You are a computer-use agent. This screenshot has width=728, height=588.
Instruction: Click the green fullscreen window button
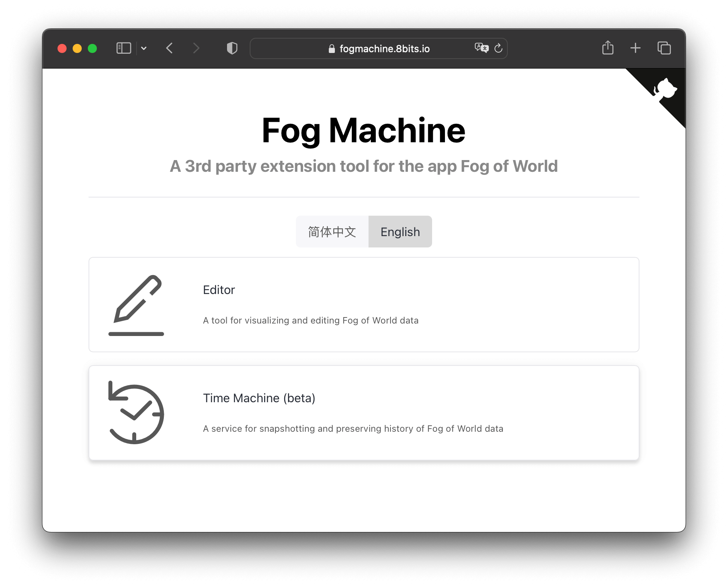(92, 48)
